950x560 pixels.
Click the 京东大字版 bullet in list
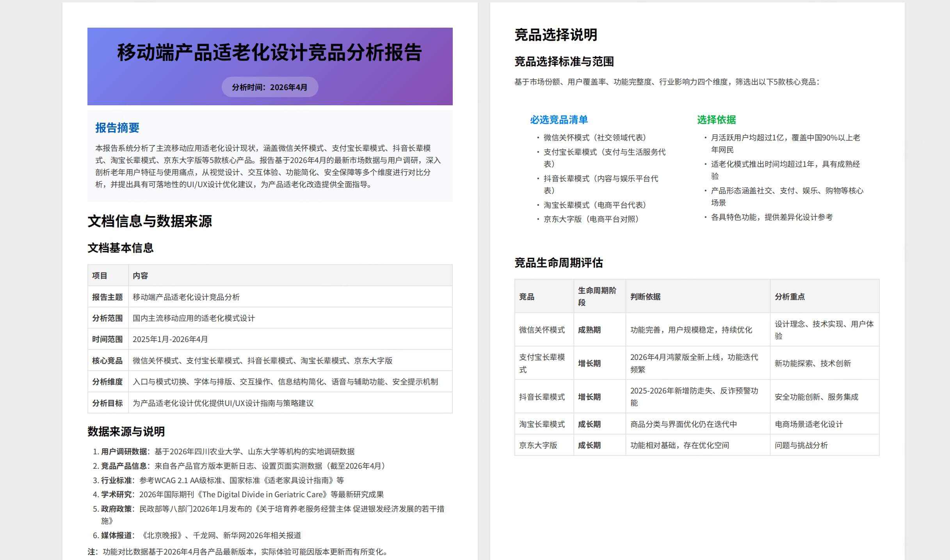(x=591, y=219)
